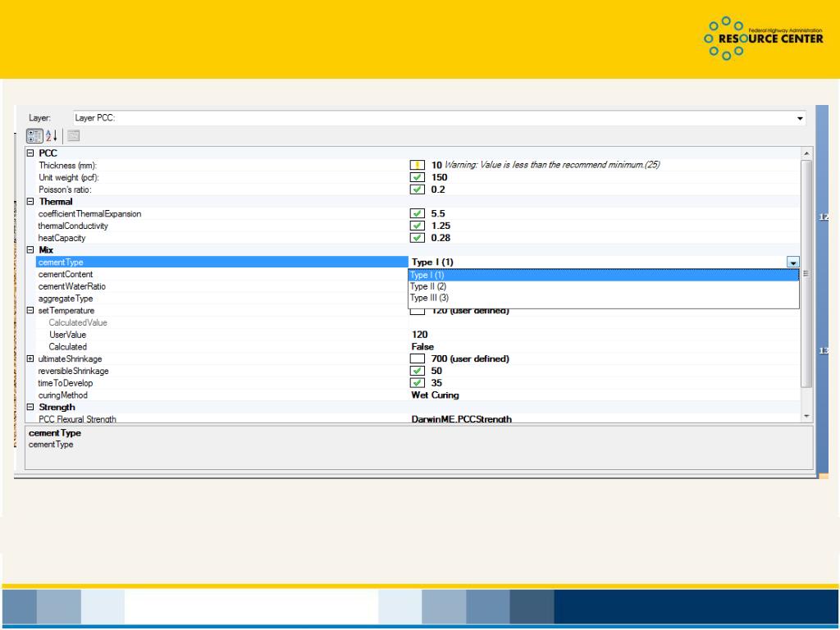Image resolution: width=840 pixels, height=630 pixels.
Task: Expand the ultimateShrinkage property
Action: click(x=30, y=358)
